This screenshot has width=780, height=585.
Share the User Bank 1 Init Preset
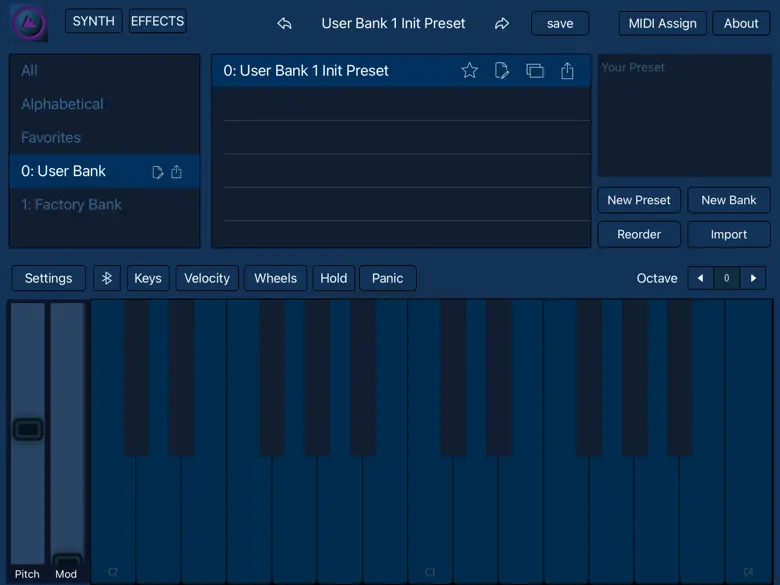point(567,71)
